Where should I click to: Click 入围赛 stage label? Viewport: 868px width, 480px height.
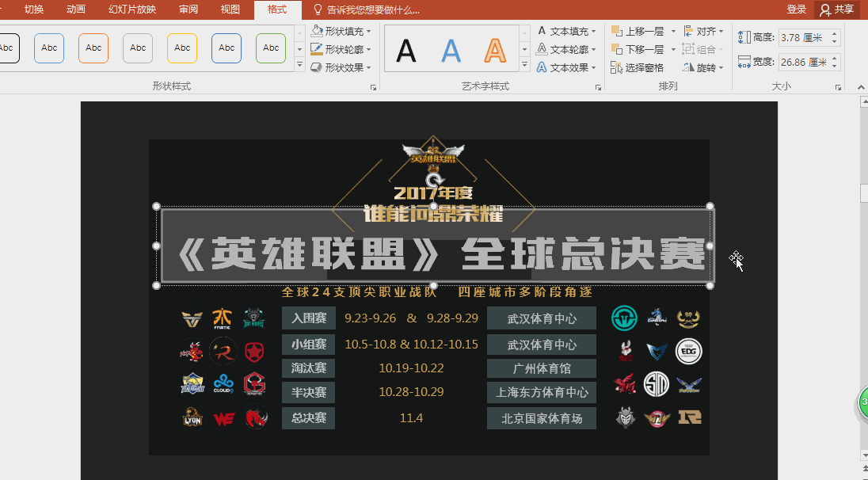309,318
